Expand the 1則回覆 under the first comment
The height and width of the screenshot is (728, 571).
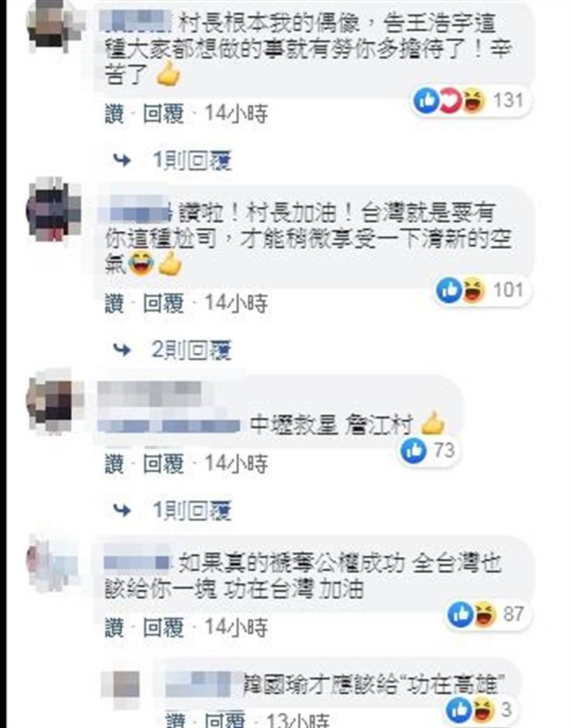192,160
